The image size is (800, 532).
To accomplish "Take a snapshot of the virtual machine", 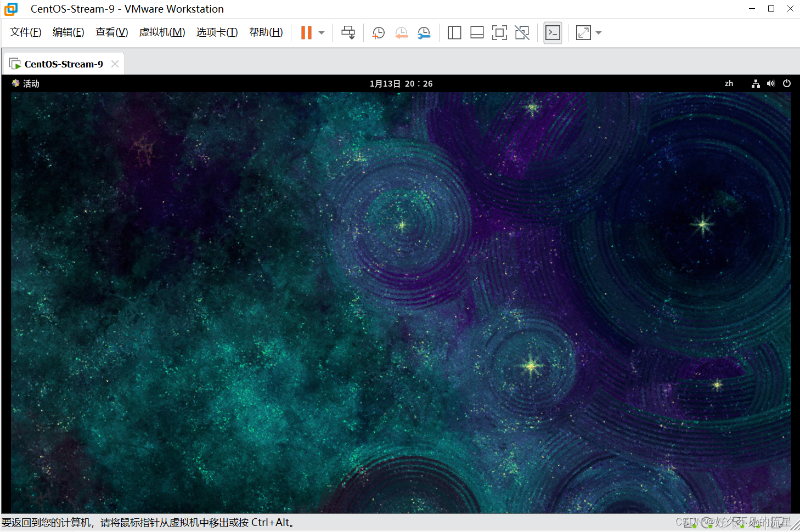I will pyautogui.click(x=378, y=33).
